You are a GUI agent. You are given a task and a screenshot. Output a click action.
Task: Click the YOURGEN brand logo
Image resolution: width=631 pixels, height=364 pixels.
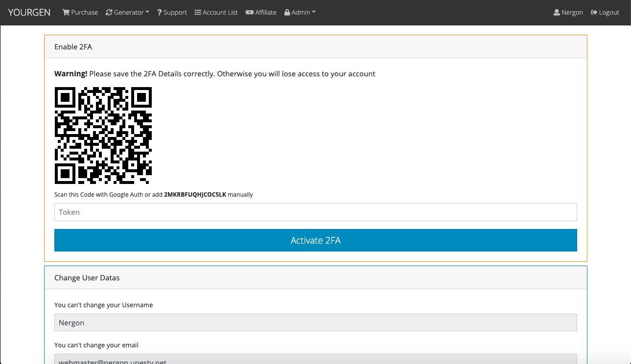click(29, 12)
